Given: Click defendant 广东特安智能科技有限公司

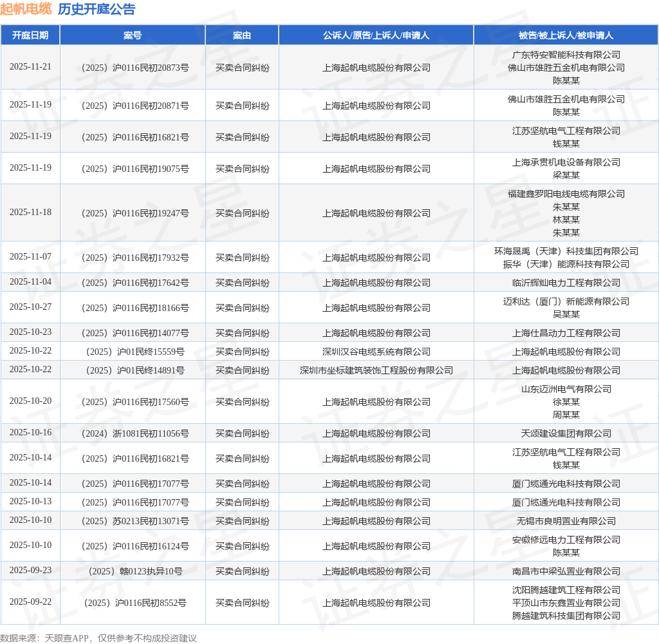Looking at the screenshot, I should [x=566, y=55].
